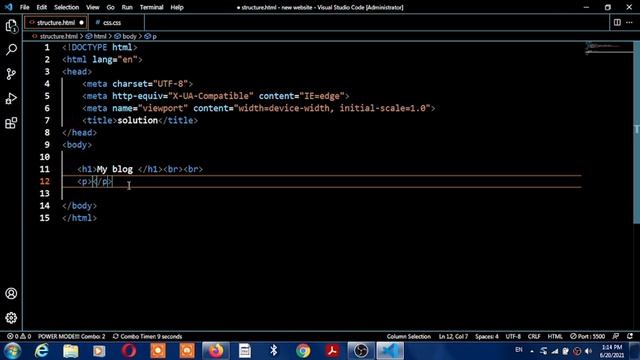Open the Run menu
The height and width of the screenshot is (360, 640).
coord(127,7)
